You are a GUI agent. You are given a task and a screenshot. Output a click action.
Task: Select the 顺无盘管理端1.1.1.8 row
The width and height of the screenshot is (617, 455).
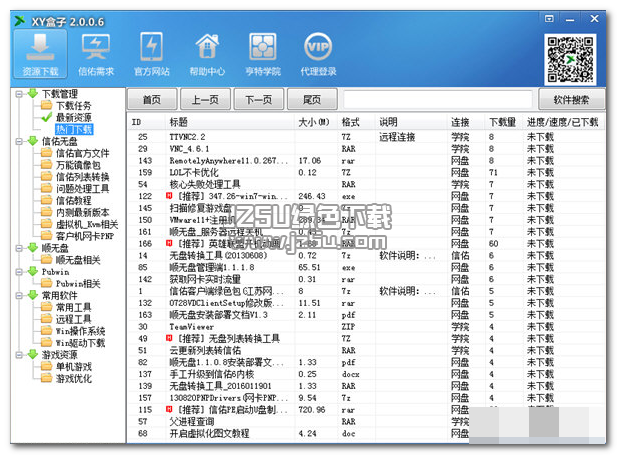366,267
